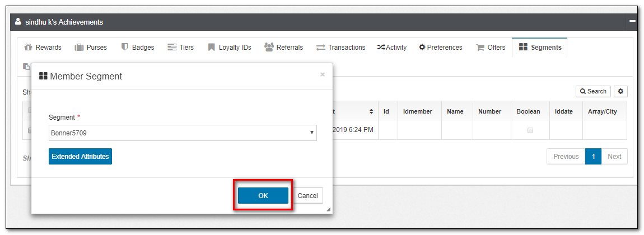Open the Segment dropdown showing Bonner5709
Image resolution: width=644 pixels, height=235 pixels.
pyautogui.click(x=183, y=133)
